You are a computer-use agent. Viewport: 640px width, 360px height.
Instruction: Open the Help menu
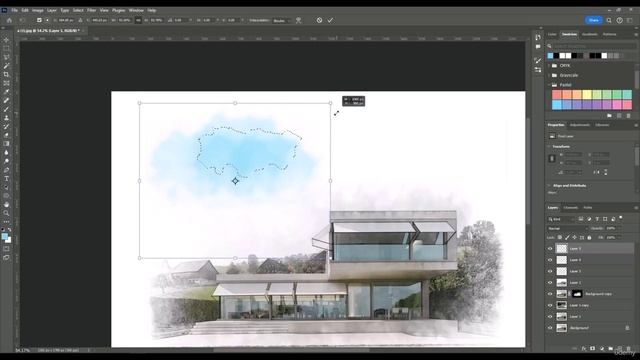pyautogui.click(x=151, y=10)
